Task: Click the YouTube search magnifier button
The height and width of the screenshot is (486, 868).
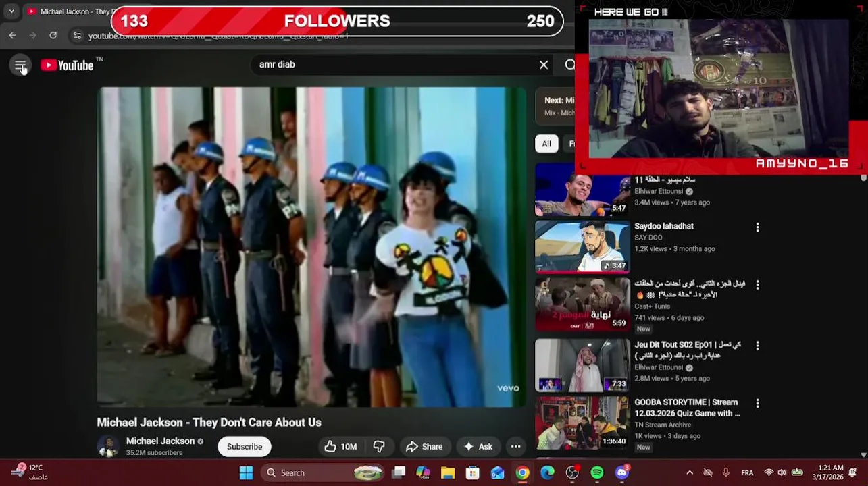Action: tap(570, 65)
